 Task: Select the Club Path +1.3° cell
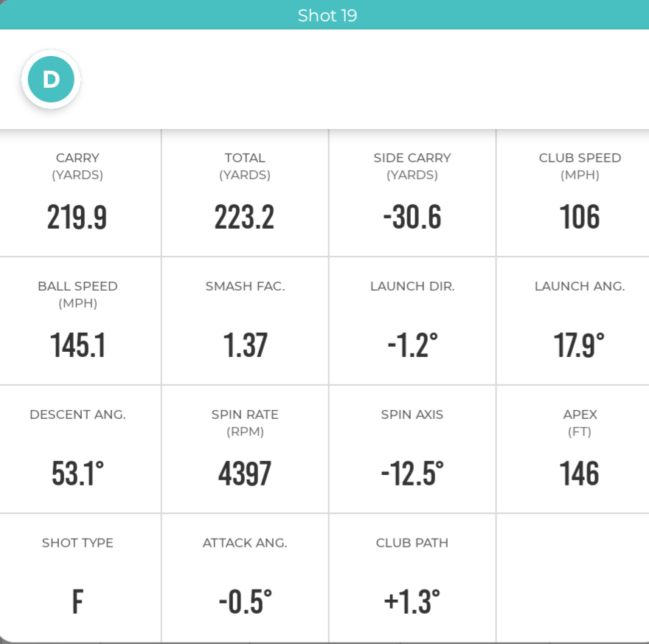(412, 578)
